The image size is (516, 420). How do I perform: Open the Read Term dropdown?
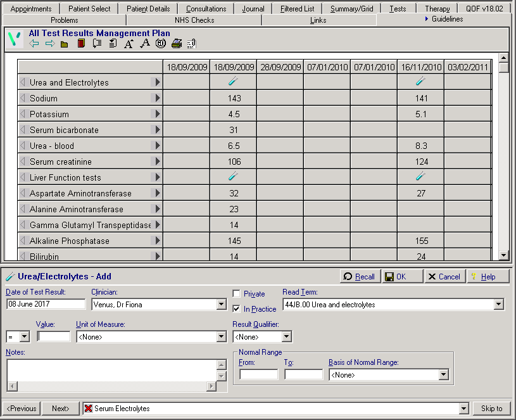(499, 305)
